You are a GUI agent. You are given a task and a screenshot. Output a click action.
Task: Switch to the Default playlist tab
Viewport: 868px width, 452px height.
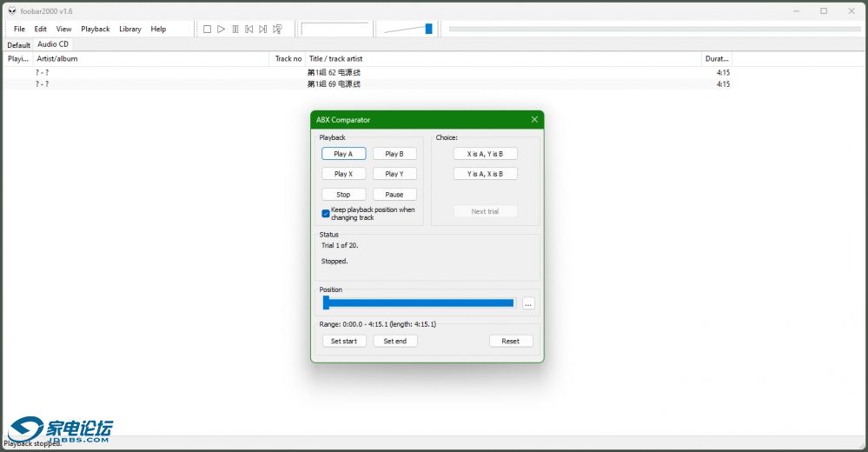pos(18,44)
